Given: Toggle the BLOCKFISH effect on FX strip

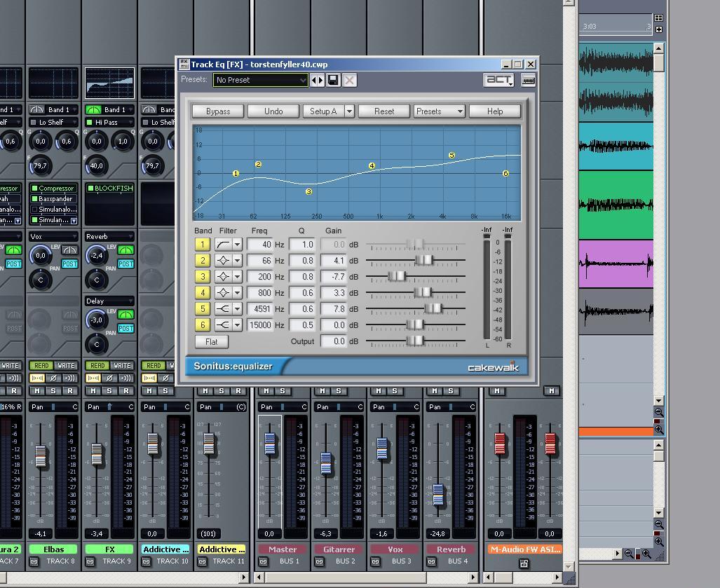Looking at the screenshot, I should point(90,189).
